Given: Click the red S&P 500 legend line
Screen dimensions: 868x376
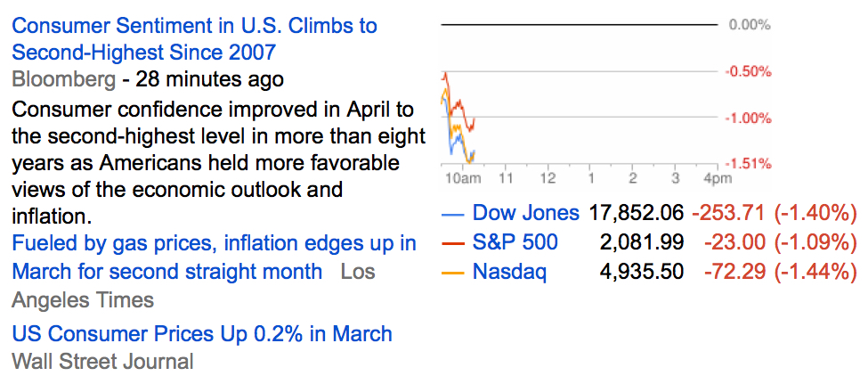Looking at the screenshot, I should pyautogui.click(x=453, y=242).
